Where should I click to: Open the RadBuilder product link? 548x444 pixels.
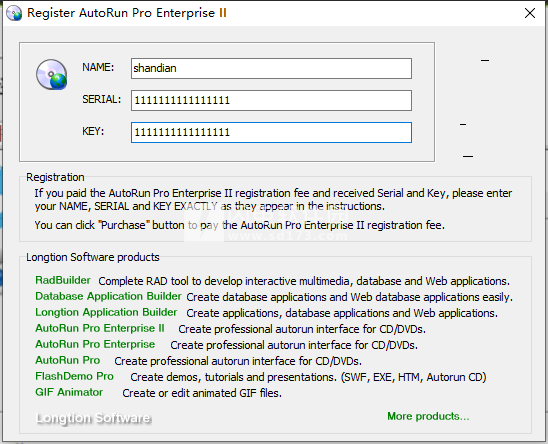(63, 280)
